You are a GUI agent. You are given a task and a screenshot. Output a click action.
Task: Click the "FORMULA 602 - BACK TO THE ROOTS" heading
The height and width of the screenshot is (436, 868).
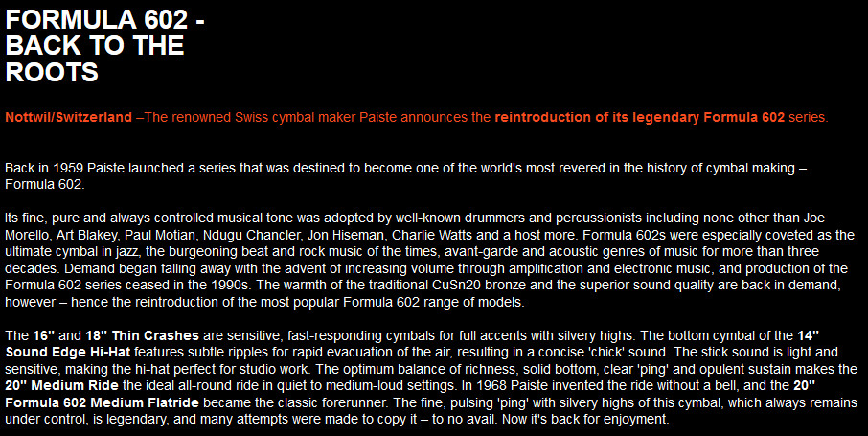(105, 45)
